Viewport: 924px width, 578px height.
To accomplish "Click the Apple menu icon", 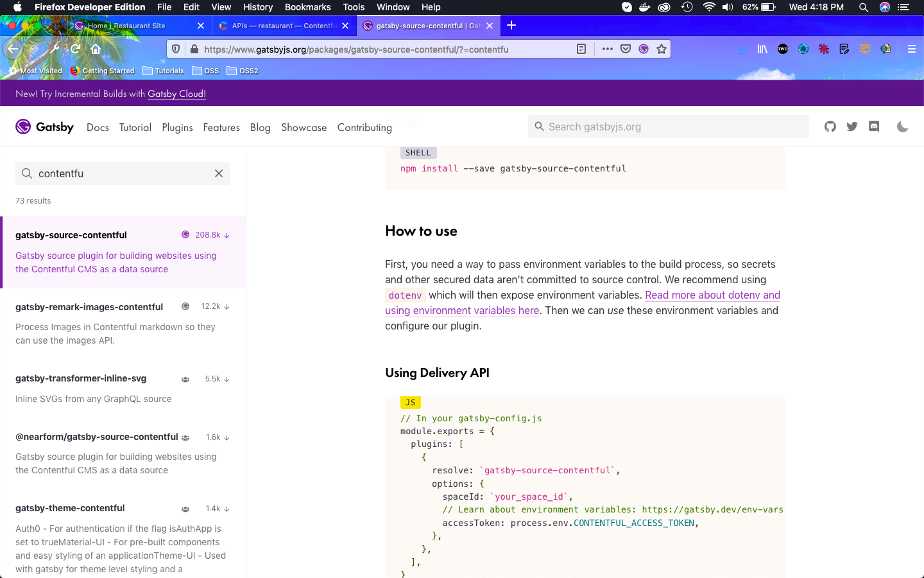I will coord(17,7).
